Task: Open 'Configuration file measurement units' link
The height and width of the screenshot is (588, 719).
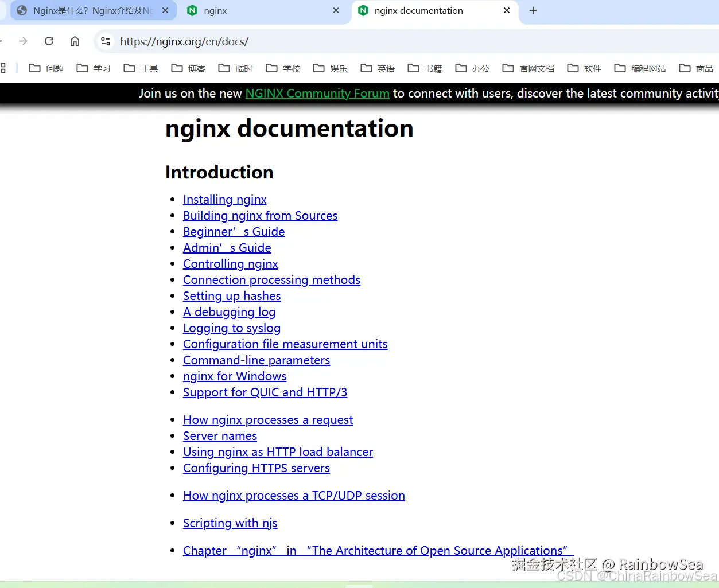Action: pos(285,344)
